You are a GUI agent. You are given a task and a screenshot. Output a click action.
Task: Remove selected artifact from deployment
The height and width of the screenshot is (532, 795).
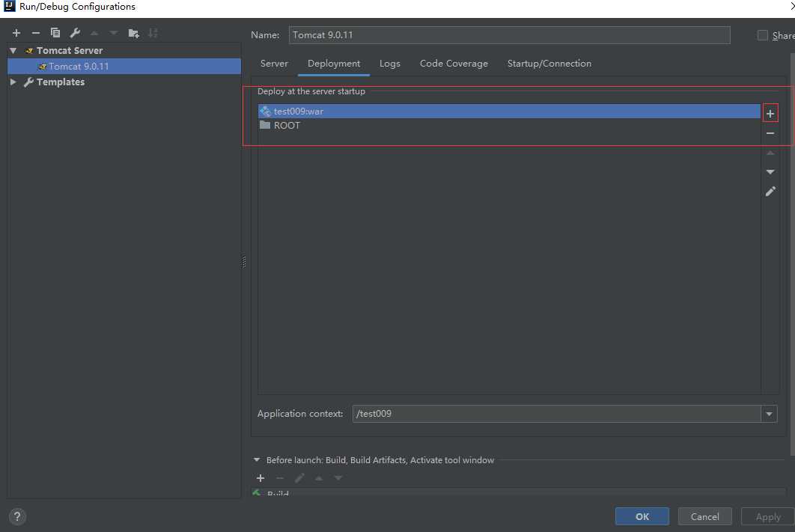(770, 133)
